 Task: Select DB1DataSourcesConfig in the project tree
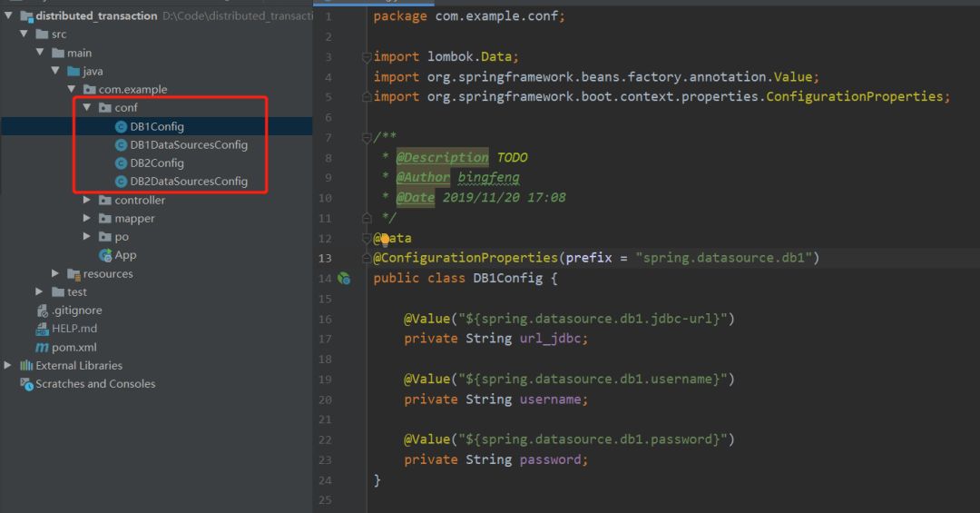pos(189,145)
